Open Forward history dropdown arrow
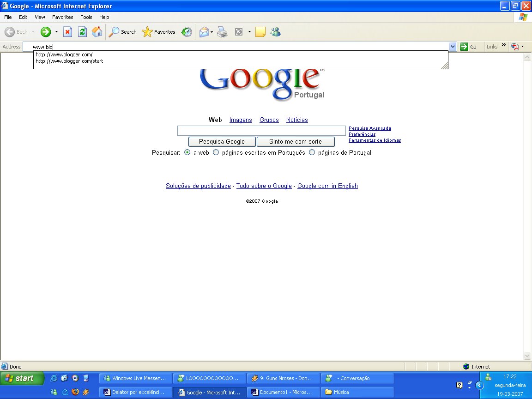The image size is (532, 399). 56,32
